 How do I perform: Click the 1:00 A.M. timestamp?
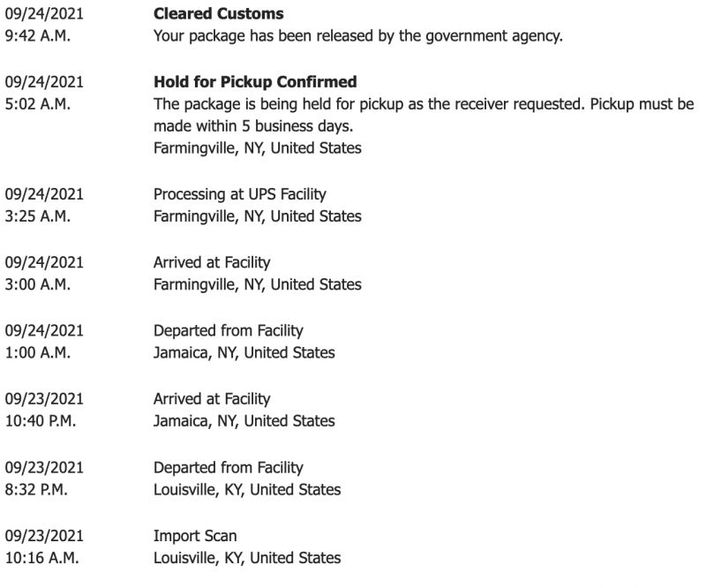[38, 352]
